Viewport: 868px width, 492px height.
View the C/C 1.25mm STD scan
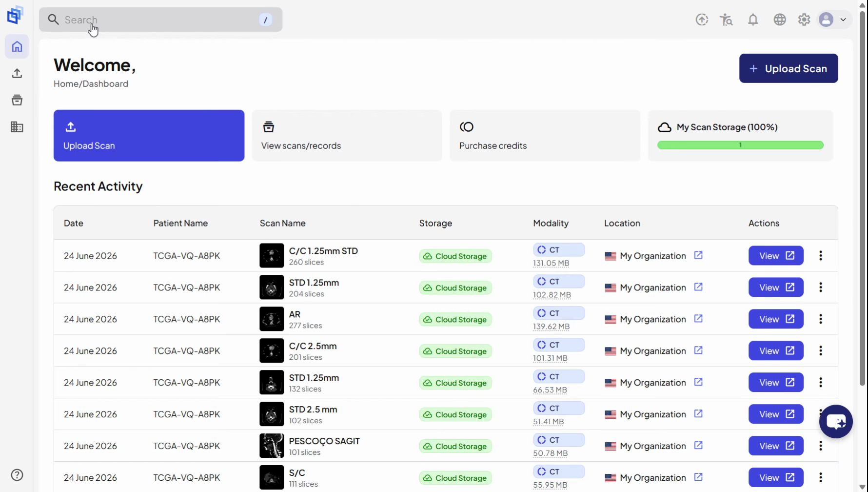(776, 256)
